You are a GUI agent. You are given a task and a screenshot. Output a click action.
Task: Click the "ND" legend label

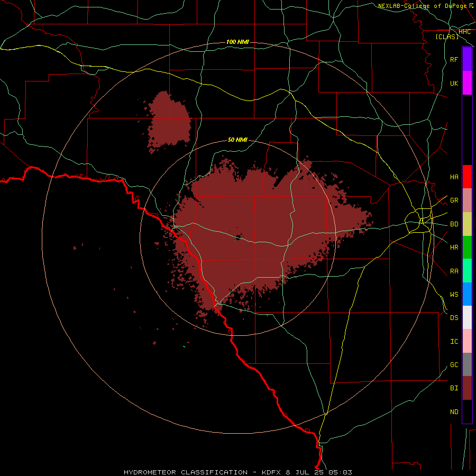pyautogui.click(x=454, y=411)
